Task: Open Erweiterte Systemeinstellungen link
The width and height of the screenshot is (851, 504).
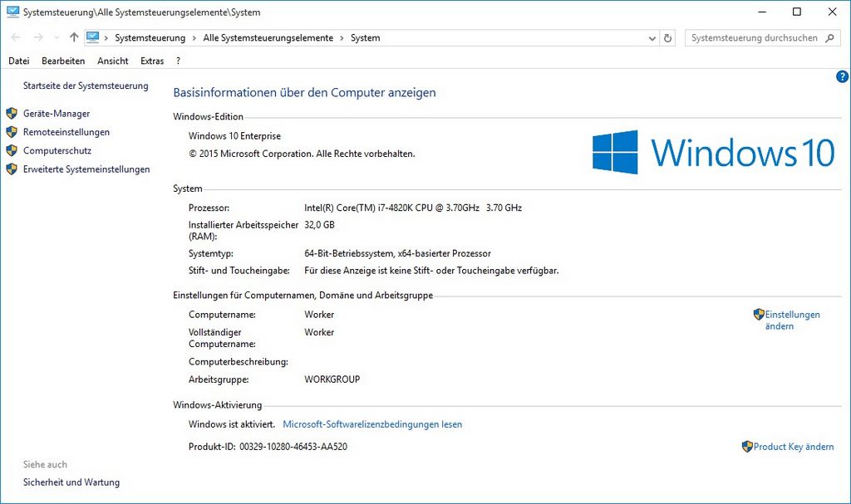Action: [x=86, y=169]
